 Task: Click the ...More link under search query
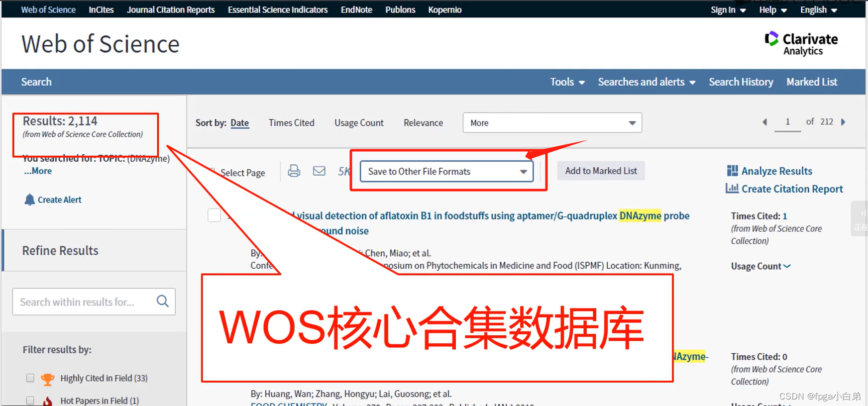pyautogui.click(x=38, y=171)
